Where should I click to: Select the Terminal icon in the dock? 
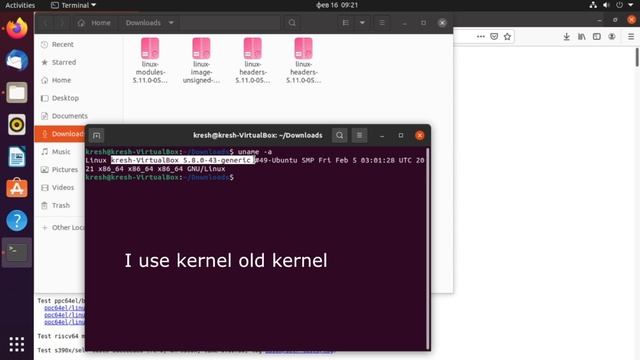coord(17,252)
